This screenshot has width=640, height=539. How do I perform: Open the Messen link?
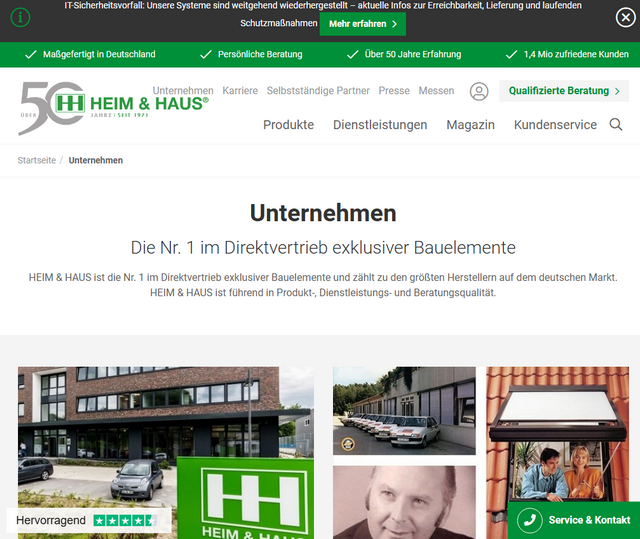coord(436,91)
